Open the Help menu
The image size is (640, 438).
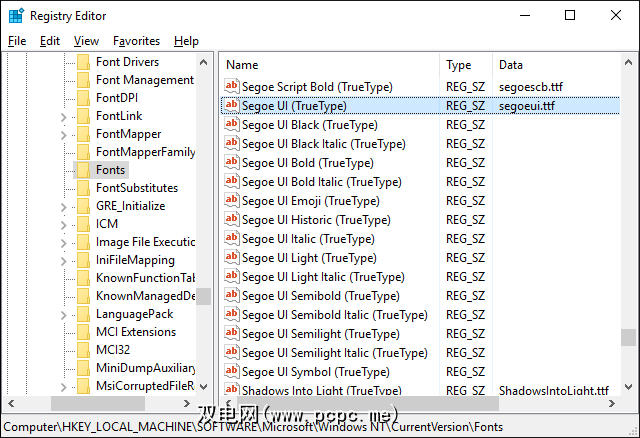pyautogui.click(x=186, y=41)
